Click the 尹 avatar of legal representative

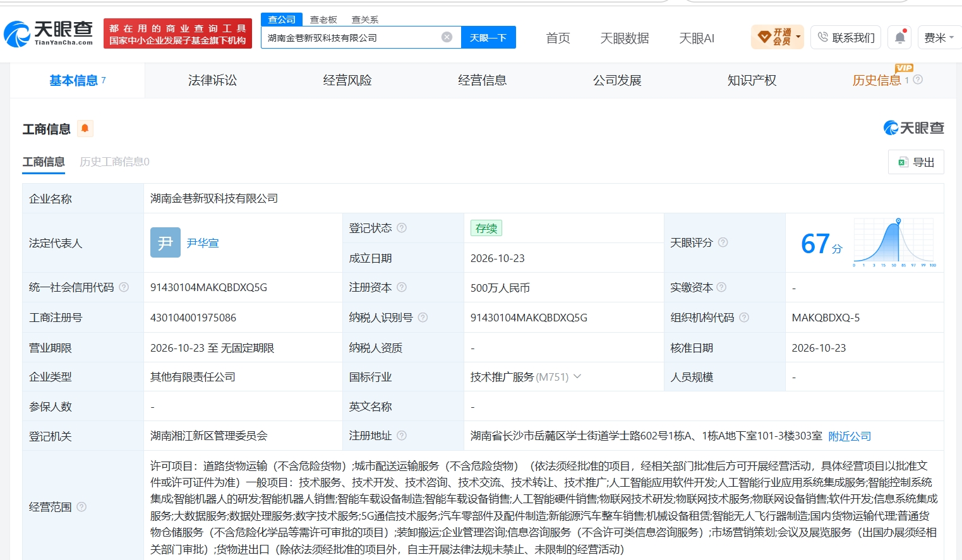pos(165,242)
